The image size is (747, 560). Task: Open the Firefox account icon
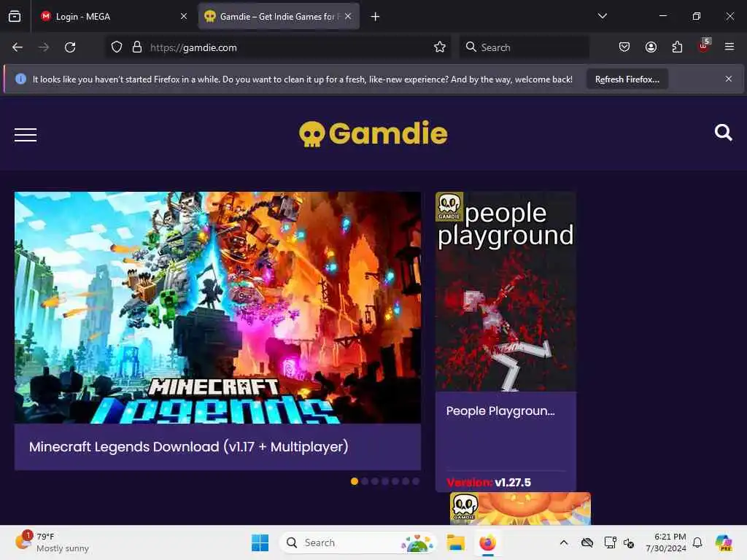[x=651, y=47]
